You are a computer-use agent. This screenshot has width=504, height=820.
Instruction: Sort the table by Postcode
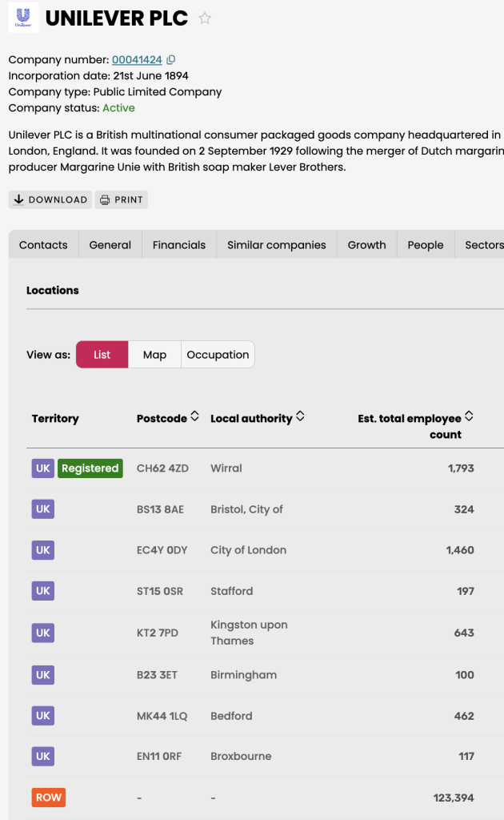click(194, 417)
